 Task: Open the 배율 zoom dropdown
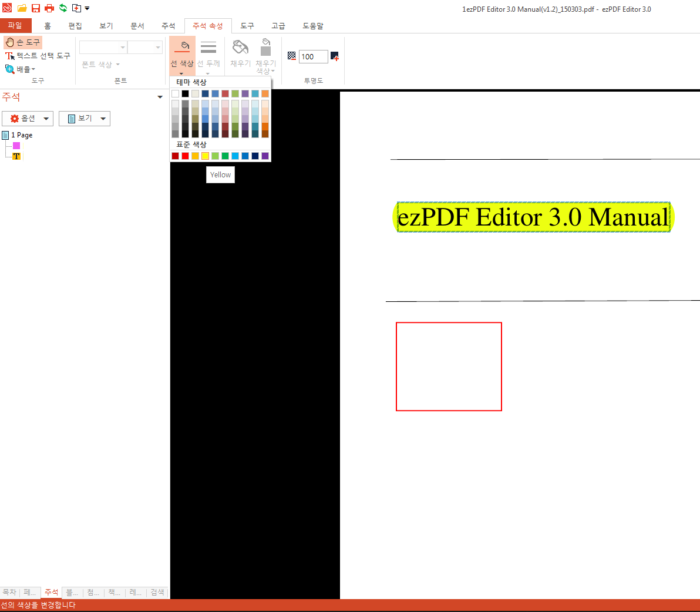pyautogui.click(x=20, y=69)
